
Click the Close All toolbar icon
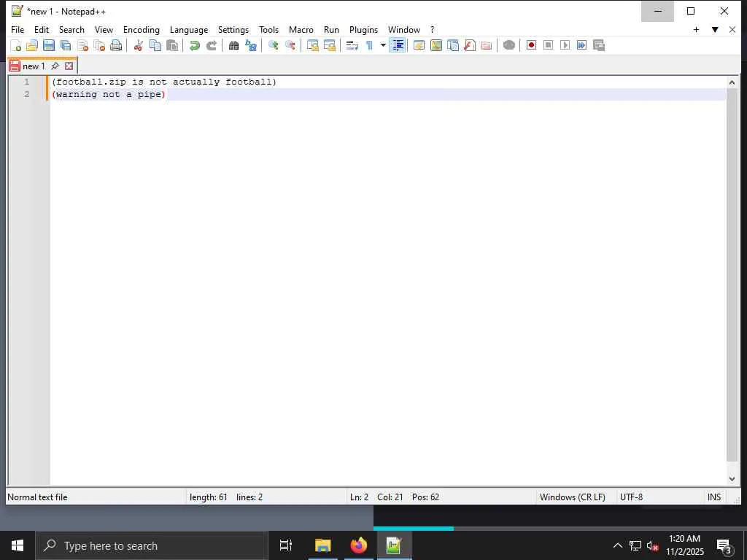point(99,45)
